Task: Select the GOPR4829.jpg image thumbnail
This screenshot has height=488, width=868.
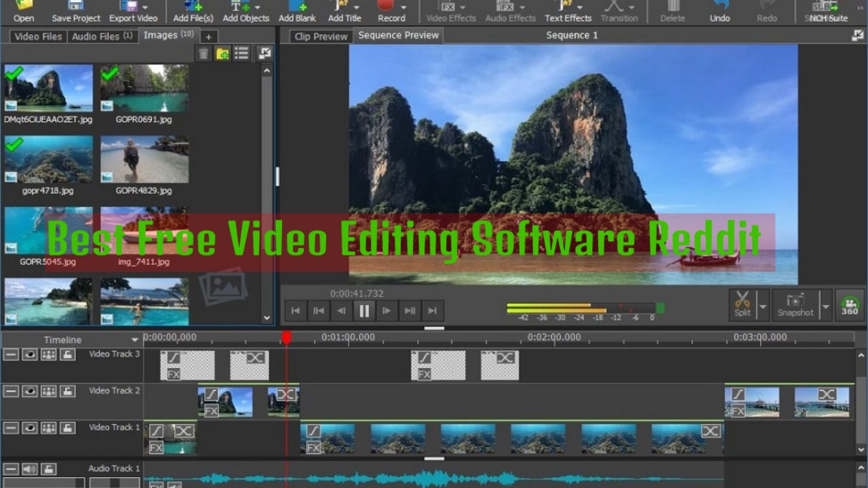Action: 144,159
